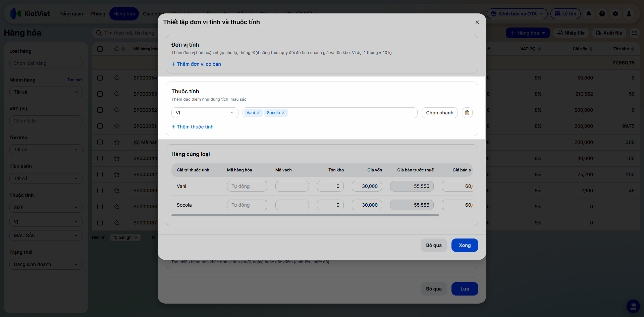
Task: Change the 10 bản ghi page size
Action: pyautogui.click(x=125, y=237)
